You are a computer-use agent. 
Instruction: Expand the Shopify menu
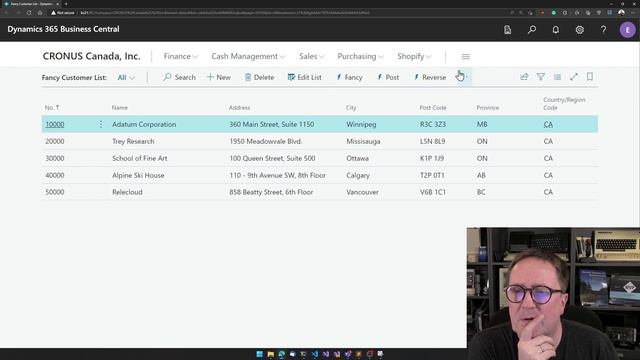(414, 56)
